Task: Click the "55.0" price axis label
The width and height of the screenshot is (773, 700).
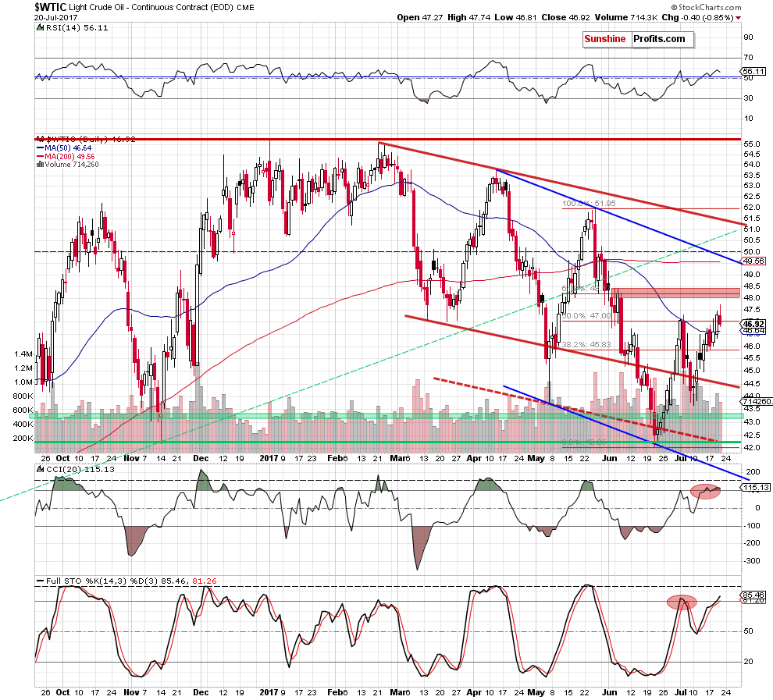Action: [752, 144]
